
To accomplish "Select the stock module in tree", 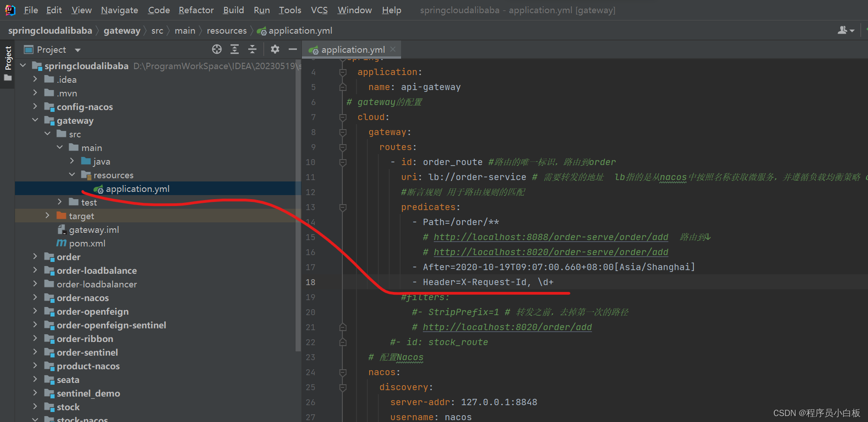I will pyautogui.click(x=68, y=407).
